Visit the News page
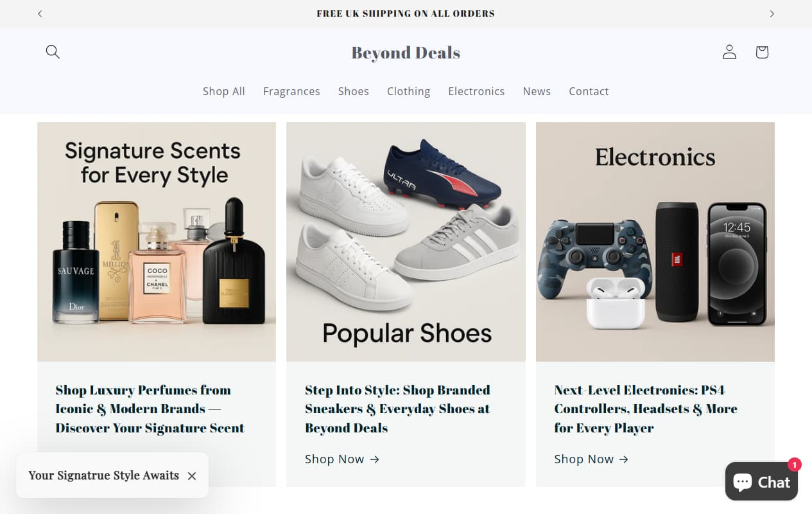 pyautogui.click(x=537, y=91)
